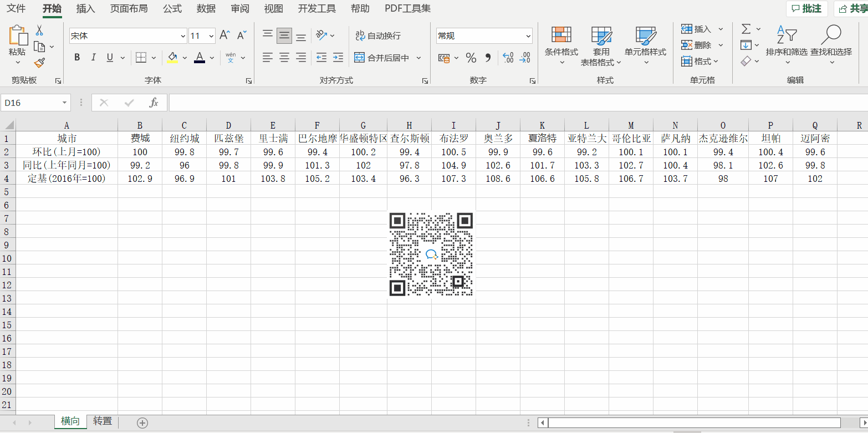The height and width of the screenshot is (433, 868).
Task: Toggle Wrap Text (自动换行)
Action: [377, 35]
